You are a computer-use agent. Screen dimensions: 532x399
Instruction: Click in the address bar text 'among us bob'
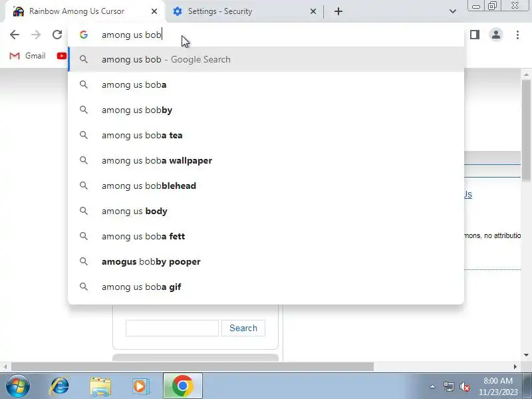(x=131, y=35)
